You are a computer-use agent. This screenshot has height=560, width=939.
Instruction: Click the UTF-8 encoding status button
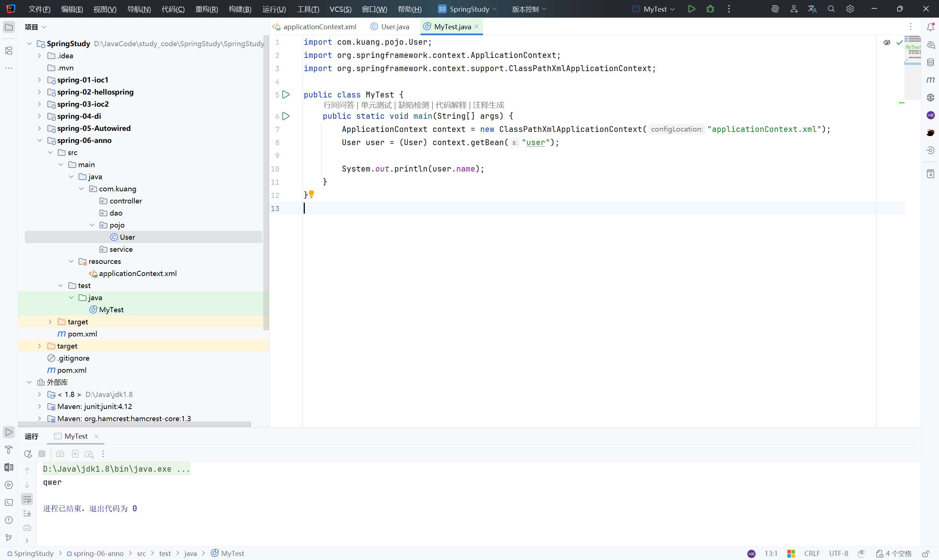pyautogui.click(x=838, y=553)
